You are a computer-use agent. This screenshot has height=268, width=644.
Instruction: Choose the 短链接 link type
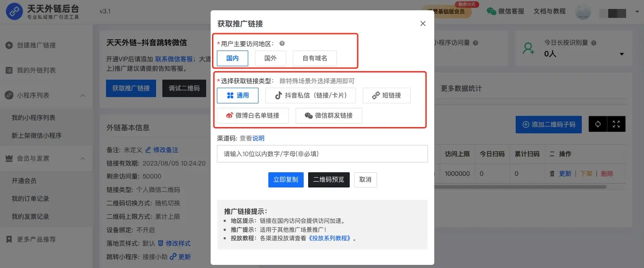click(x=386, y=95)
